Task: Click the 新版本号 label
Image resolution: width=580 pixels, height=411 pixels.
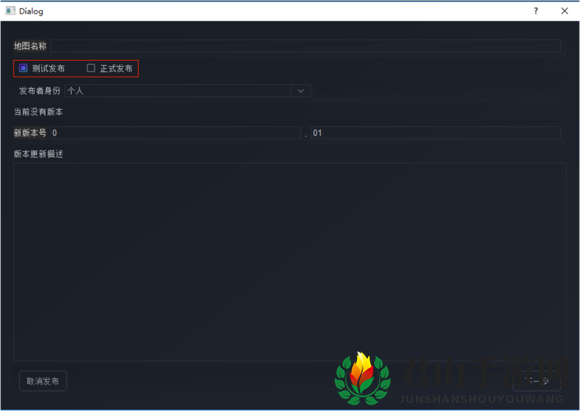Action: pos(30,133)
